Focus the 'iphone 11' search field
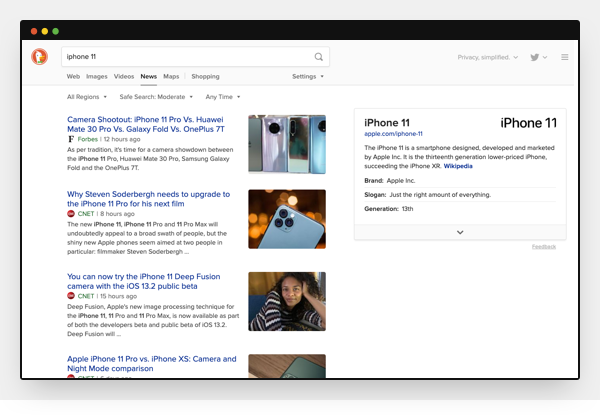 coord(195,57)
